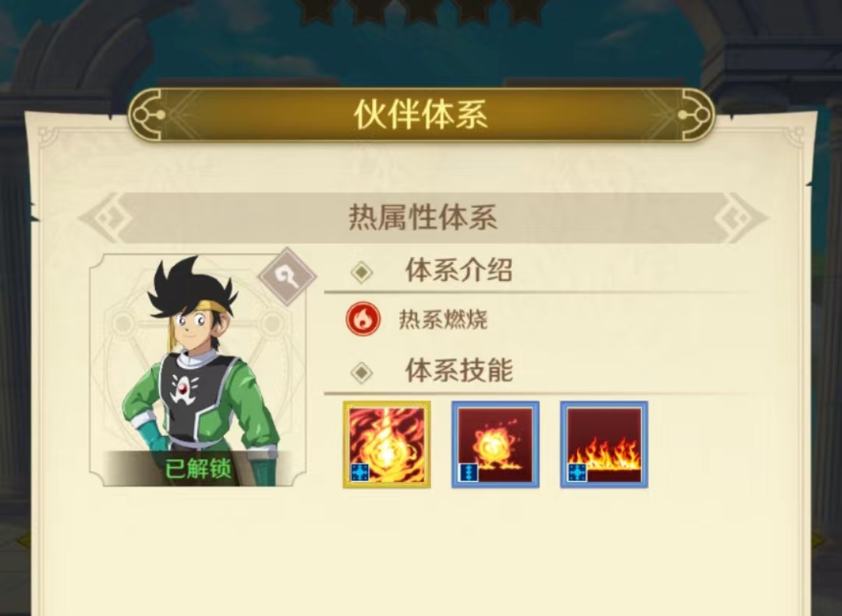
Task: Select the flame wall skill icon
Action: click(604, 444)
